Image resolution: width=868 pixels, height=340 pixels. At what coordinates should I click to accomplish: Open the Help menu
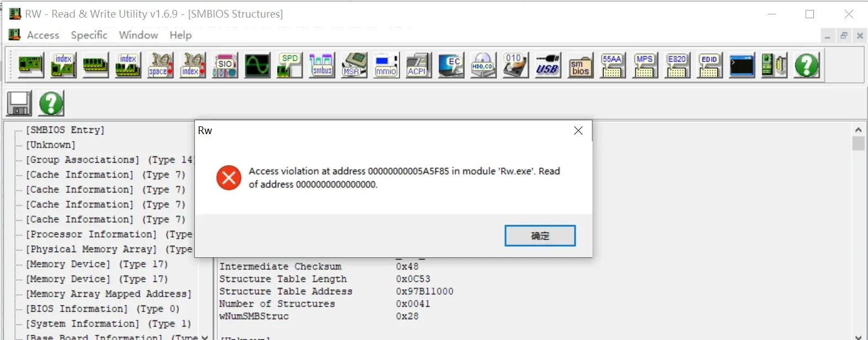[180, 35]
